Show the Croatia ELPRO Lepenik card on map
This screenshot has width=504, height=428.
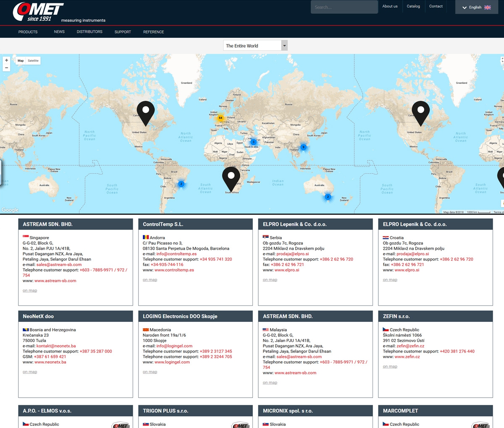(390, 280)
